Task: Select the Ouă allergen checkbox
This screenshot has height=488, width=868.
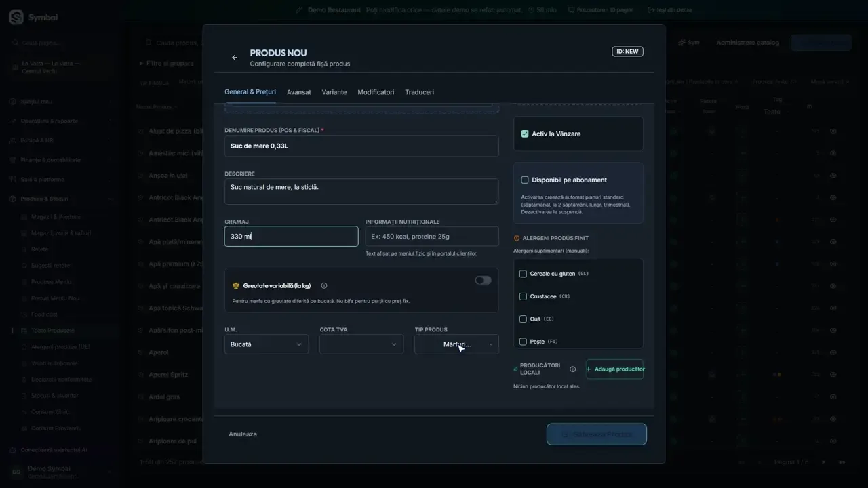Action: tap(523, 319)
